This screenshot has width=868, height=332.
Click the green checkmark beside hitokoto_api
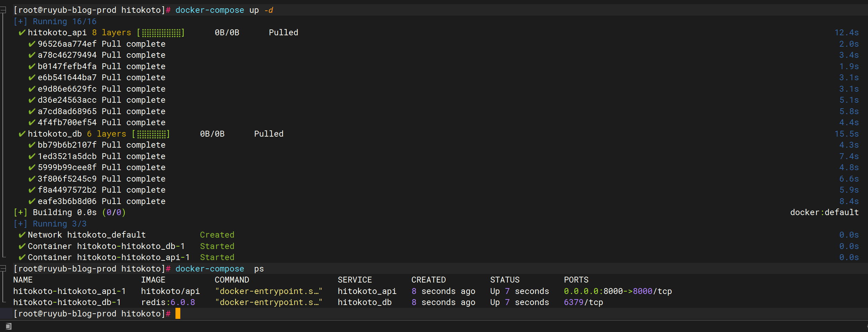(x=22, y=33)
